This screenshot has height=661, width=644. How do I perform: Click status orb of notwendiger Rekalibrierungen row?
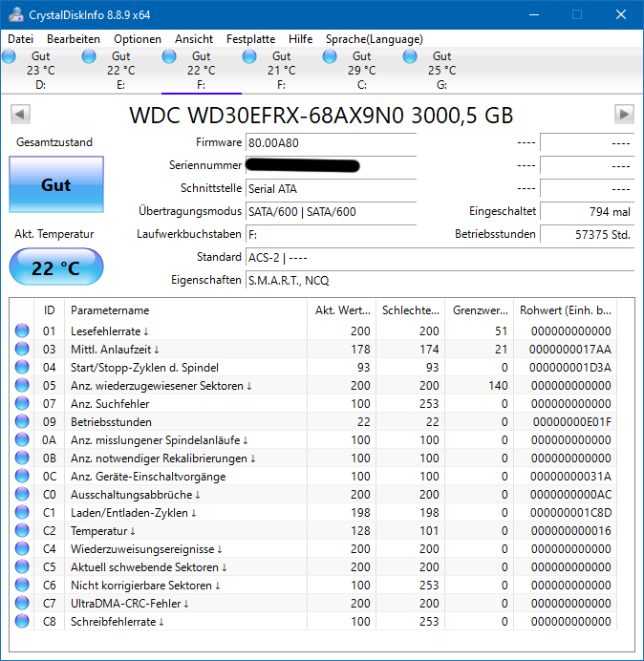pos(22,458)
